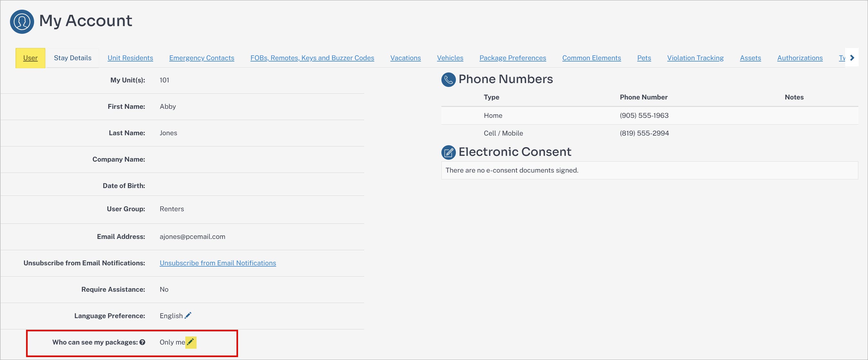This screenshot has width=868, height=360.
Task: Show more tabs using right chevron arrow
Action: (852, 58)
